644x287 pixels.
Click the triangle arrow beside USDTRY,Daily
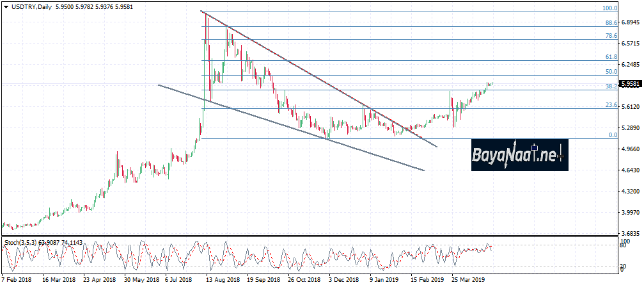[5, 4]
